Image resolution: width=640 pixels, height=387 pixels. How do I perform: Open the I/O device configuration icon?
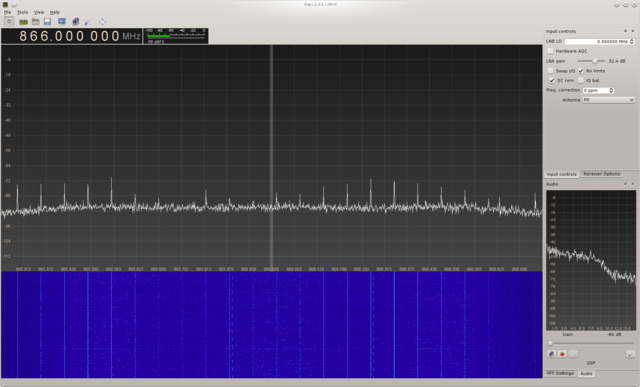pyautogui.click(x=23, y=22)
